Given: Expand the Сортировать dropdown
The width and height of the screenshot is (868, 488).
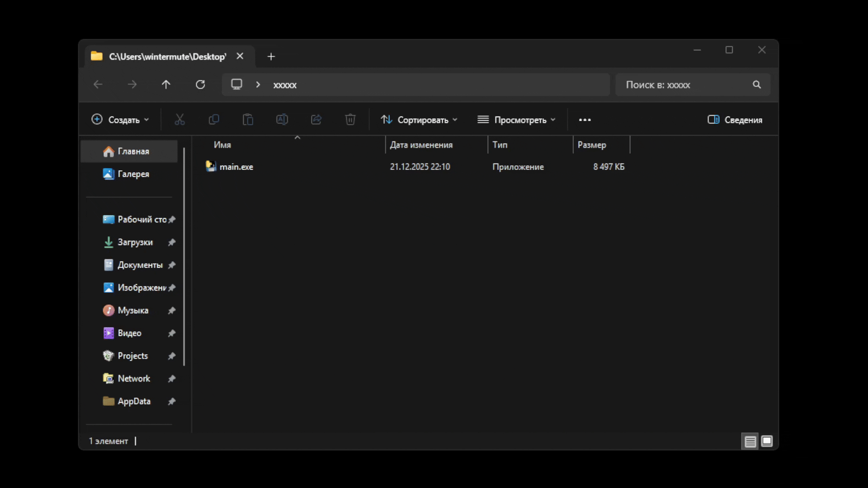Looking at the screenshot, I should [419, 120].
